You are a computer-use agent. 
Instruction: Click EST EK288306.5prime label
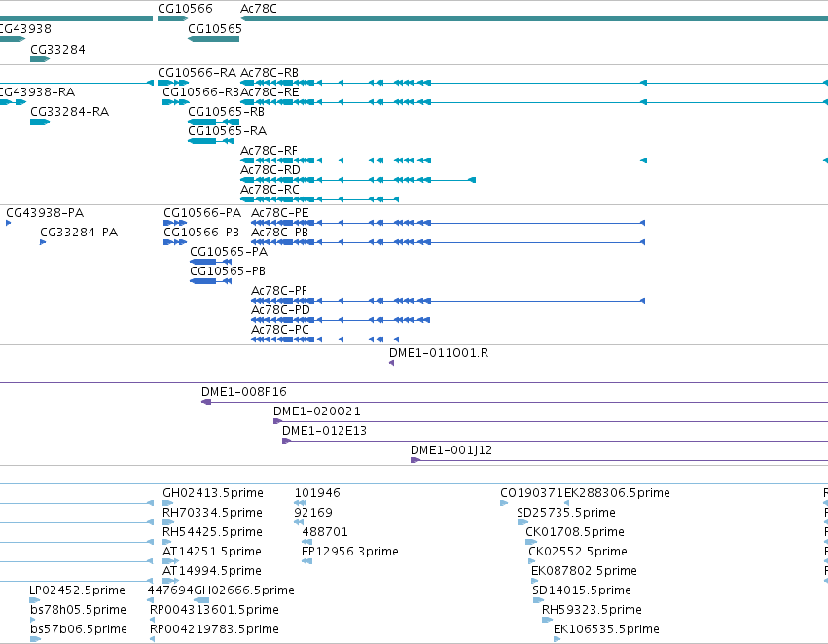[x=617, y=493]
